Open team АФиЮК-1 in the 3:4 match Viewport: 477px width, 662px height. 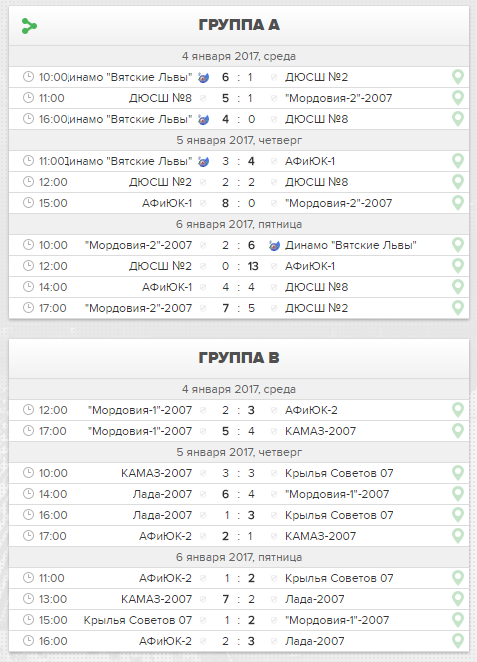(x=310, y=161)
